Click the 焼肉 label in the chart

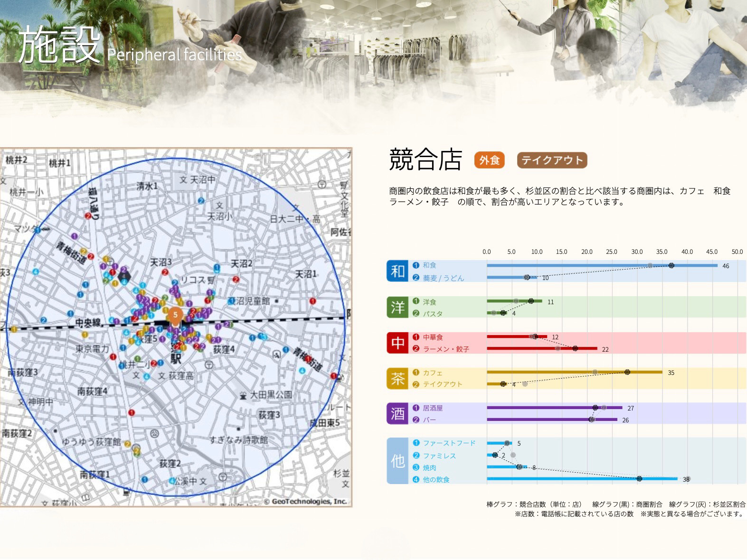[x=429, y=467]
